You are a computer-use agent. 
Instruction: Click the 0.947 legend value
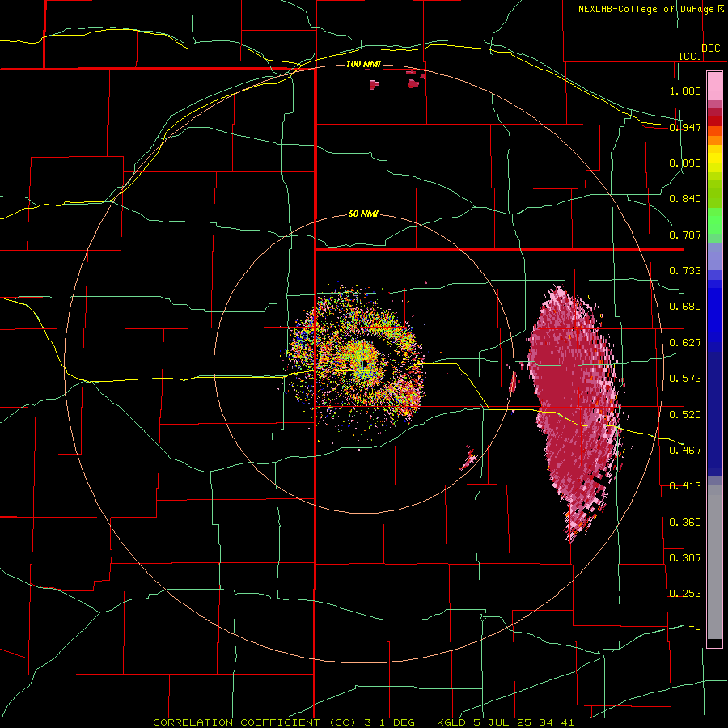click(x=685, y=127)
